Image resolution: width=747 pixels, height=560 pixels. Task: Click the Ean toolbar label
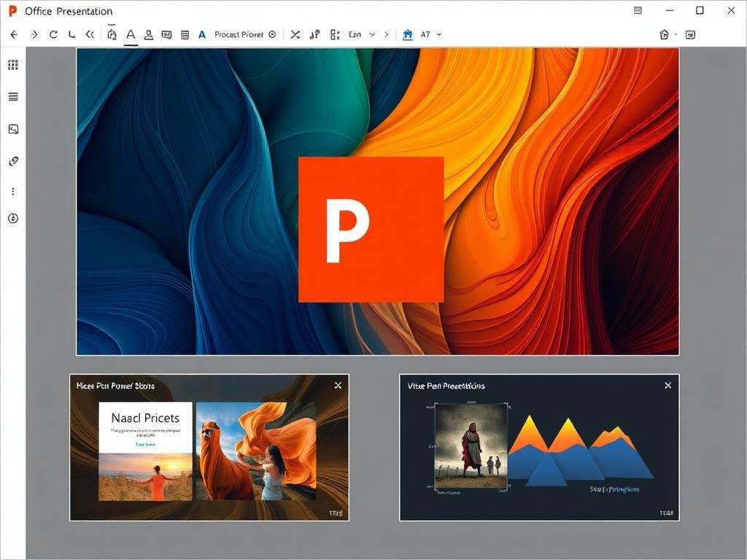(355, 34)
